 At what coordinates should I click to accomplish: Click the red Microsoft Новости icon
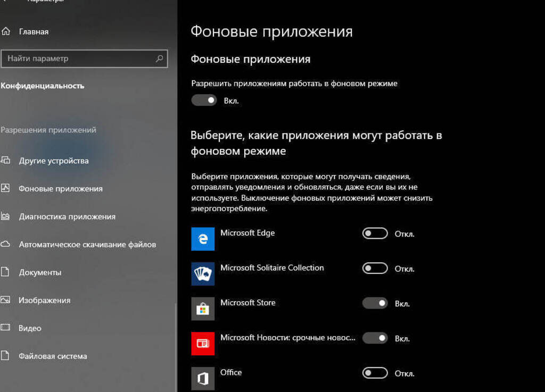pyautogui.click(x=203, y=344)
